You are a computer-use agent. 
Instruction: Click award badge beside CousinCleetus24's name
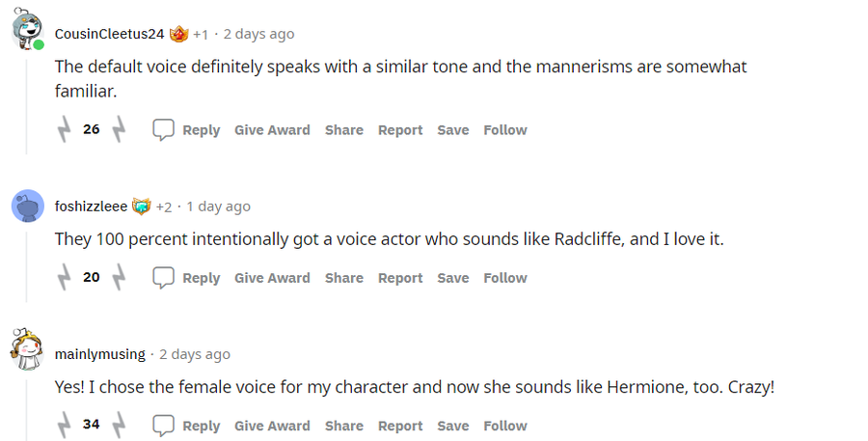[x=179, y=34]
